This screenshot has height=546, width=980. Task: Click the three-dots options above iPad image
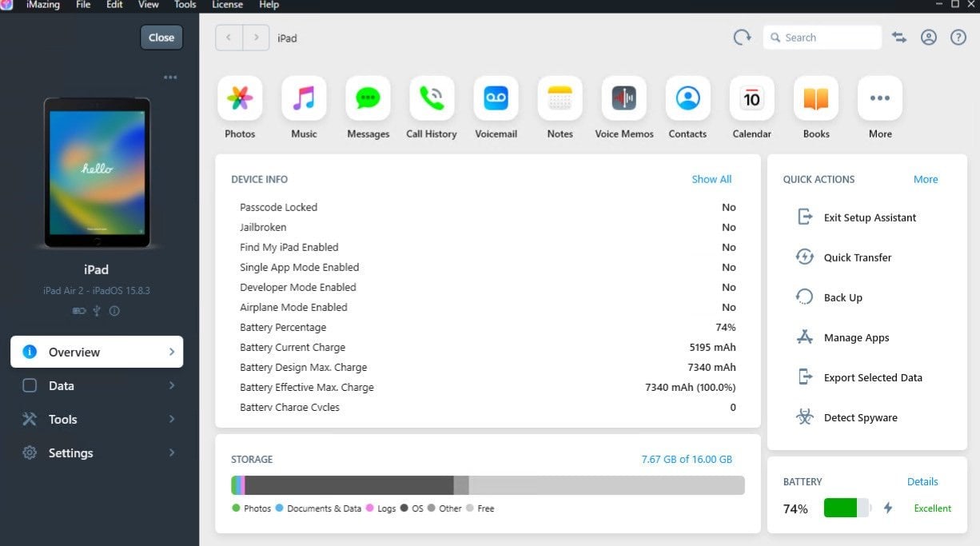tap(170, 78)
